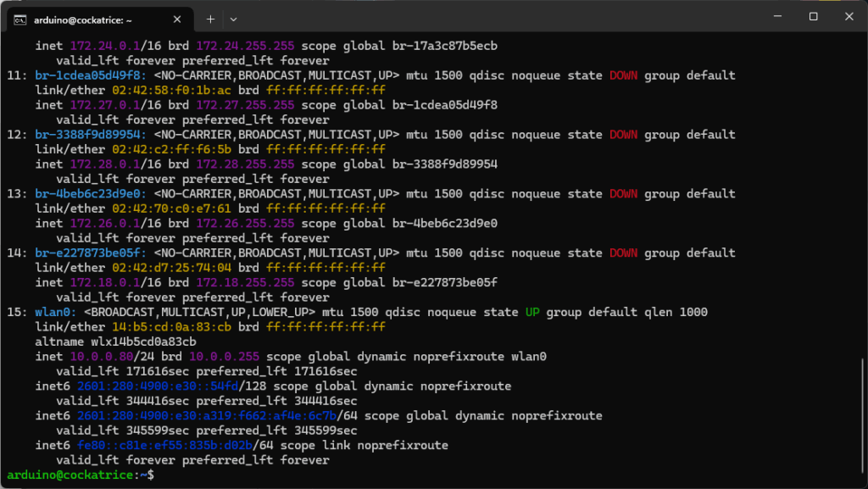Click the green UP state of wlan0
Viewport: 868px width, 489px height.
pyautogui.click(x=531, y=313)
